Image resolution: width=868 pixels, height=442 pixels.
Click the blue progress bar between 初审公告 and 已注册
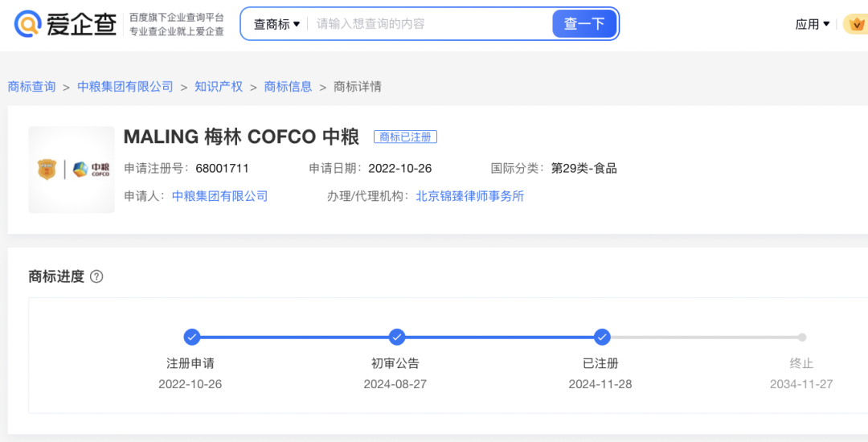(498, 338)
